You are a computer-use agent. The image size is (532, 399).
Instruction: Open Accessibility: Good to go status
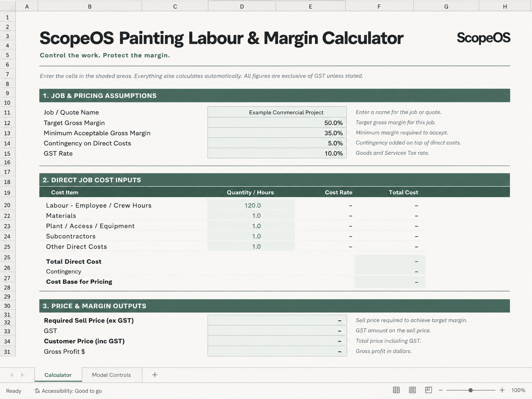(x=68, y=391)
